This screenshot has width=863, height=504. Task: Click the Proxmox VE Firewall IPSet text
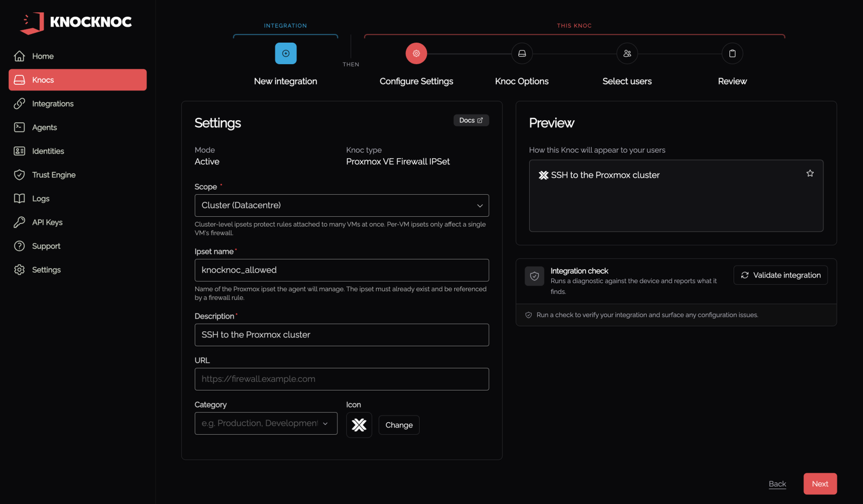398,161
